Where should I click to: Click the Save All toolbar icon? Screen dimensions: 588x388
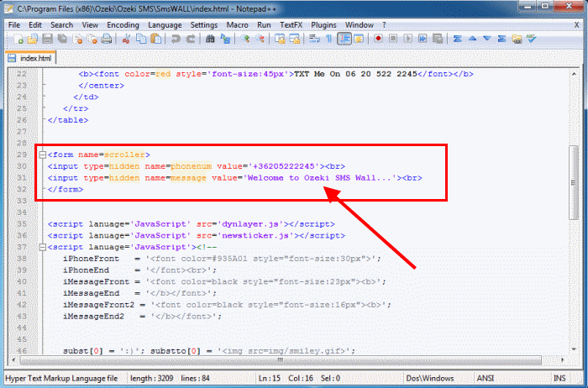(x=62, y=39)
